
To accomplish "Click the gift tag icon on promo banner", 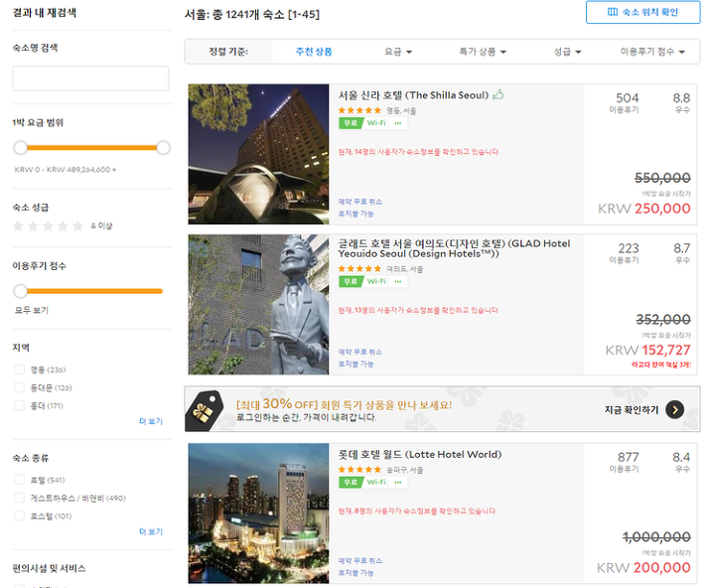I will pyautogui.click(x=205, y=410).
